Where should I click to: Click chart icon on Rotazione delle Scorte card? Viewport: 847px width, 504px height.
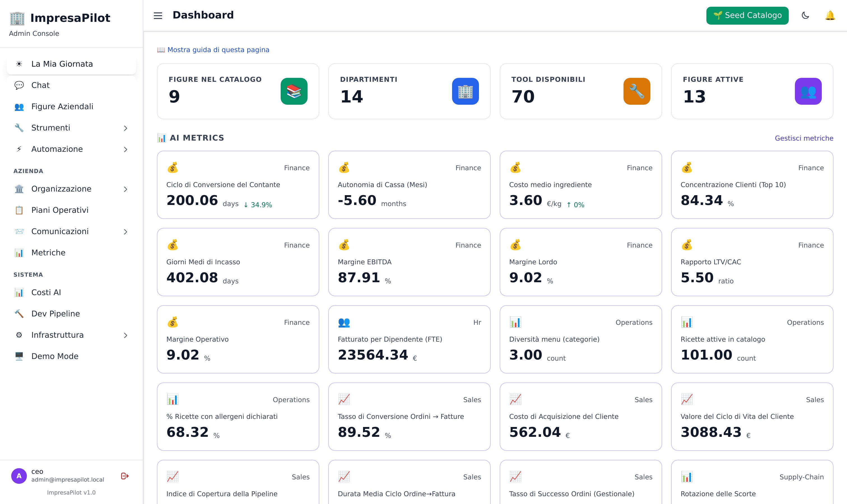coord(687,477)
